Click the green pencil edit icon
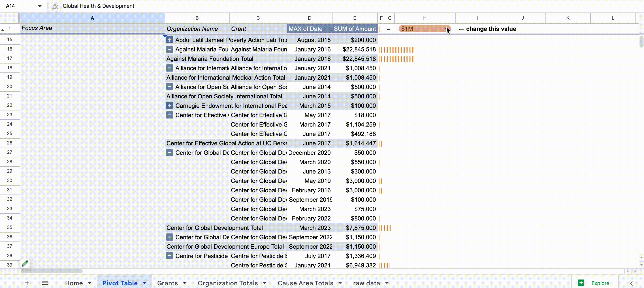Image resolution: width=644 pixels, height=288 pixels. coord(25,263)
